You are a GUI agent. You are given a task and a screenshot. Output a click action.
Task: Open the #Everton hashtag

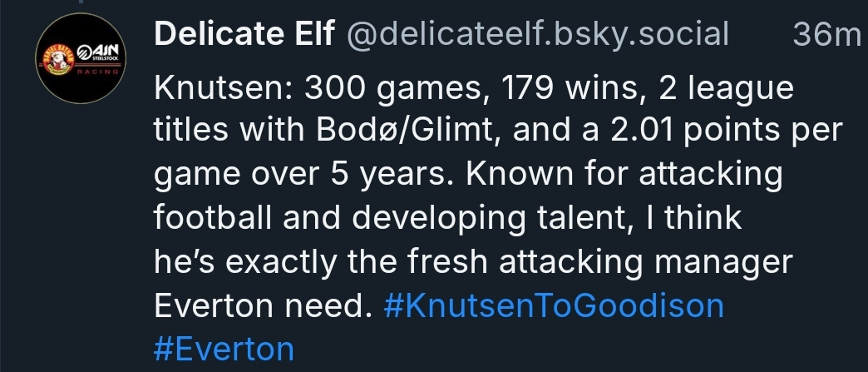point(224,349)
